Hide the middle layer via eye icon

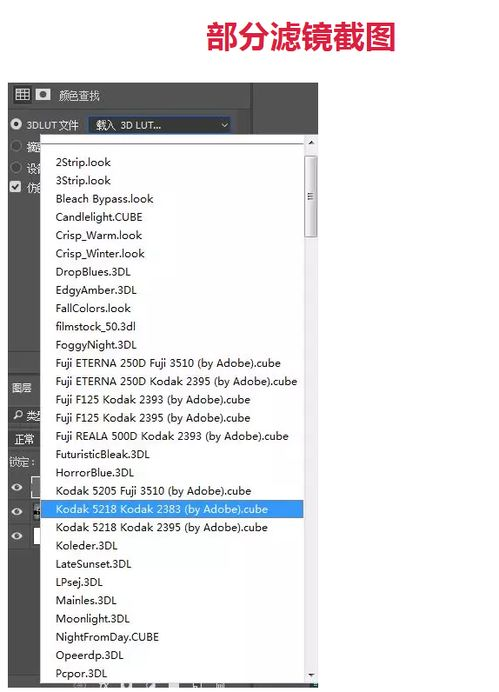(17, 511)
